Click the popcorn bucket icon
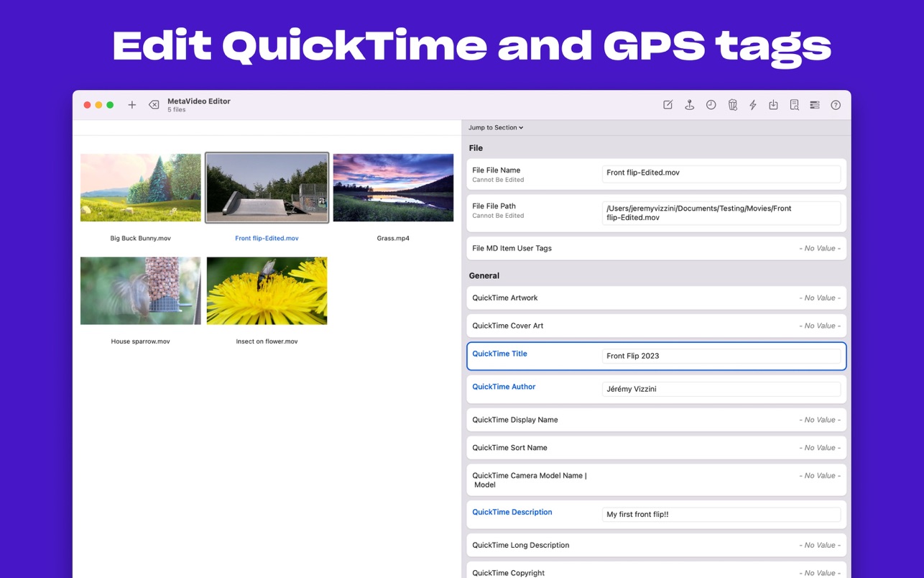Screen dimensions: 924x578 click(x=732, y=105)
